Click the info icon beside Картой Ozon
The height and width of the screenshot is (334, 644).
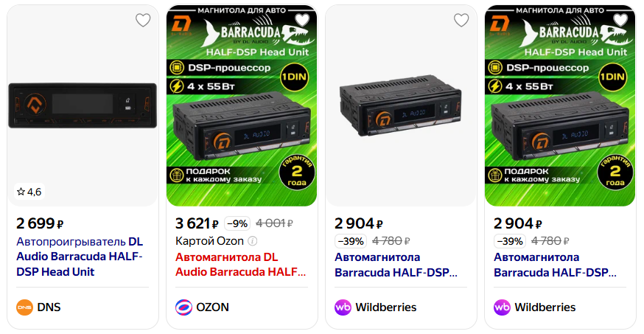(x=253, y=241)
